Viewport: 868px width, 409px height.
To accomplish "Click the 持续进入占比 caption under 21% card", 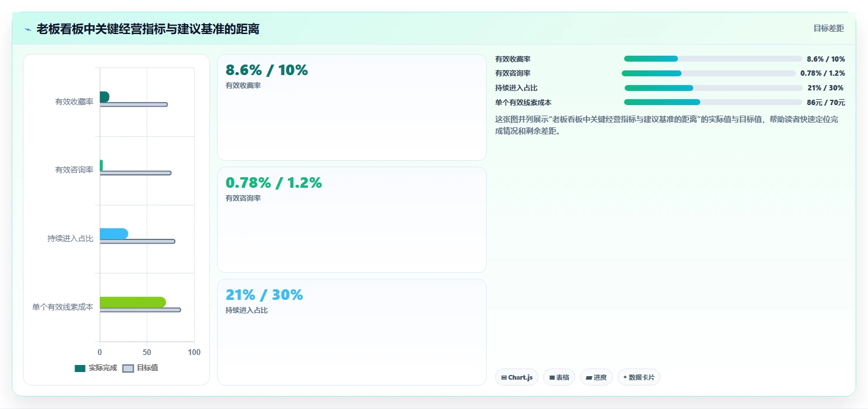I will click(247, 310).
